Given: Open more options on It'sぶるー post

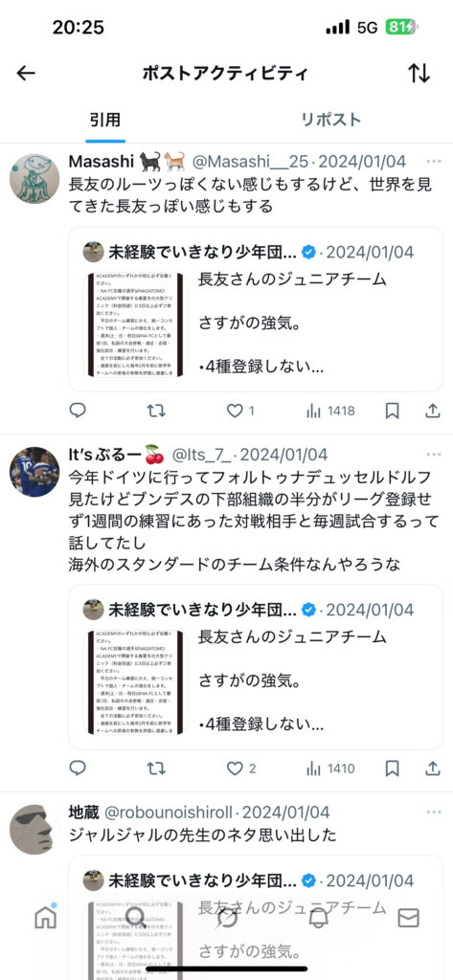Looking at the screenshot, I should tap(434, 454).
